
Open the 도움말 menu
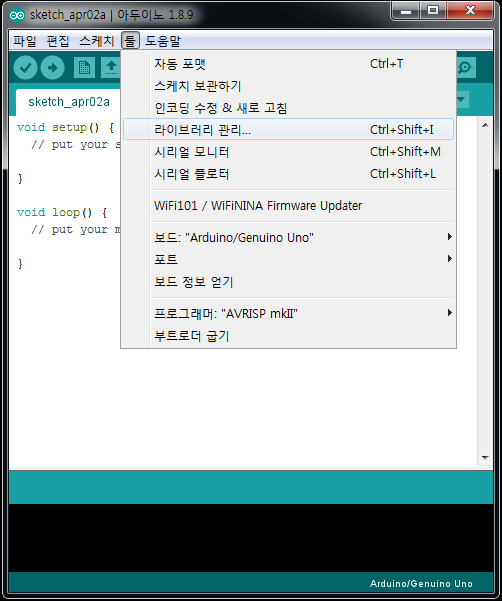[x=162, y=41]
